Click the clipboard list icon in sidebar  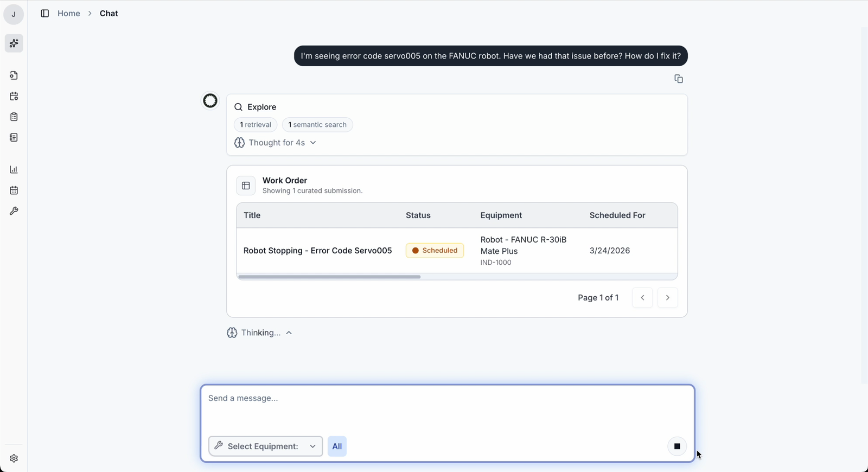pos(14,117)
